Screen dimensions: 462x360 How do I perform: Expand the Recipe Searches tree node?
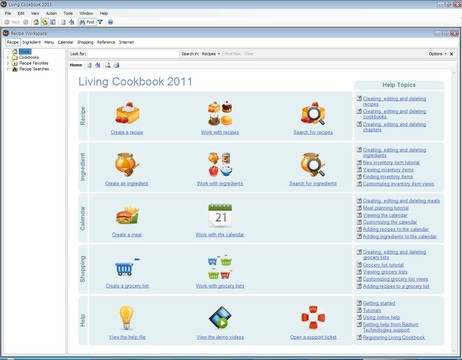pos(8,69)
